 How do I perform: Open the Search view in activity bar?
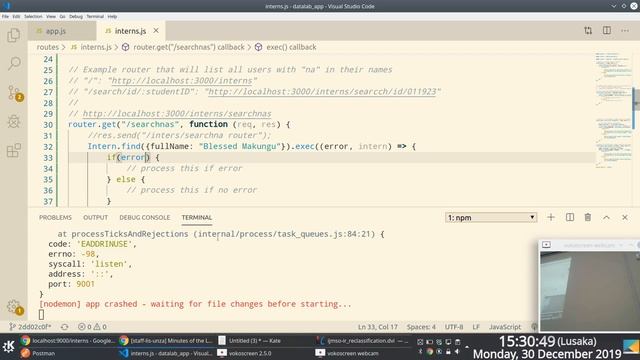(13, 64)
